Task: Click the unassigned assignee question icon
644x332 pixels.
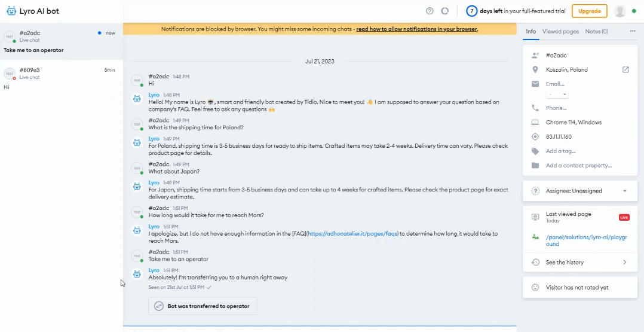Action: coord(535,191)
